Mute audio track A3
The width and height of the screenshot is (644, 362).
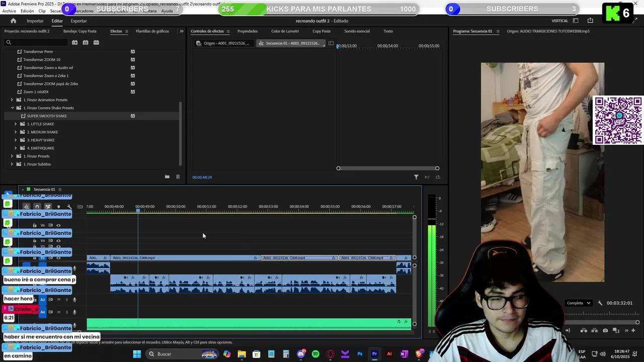58,300
